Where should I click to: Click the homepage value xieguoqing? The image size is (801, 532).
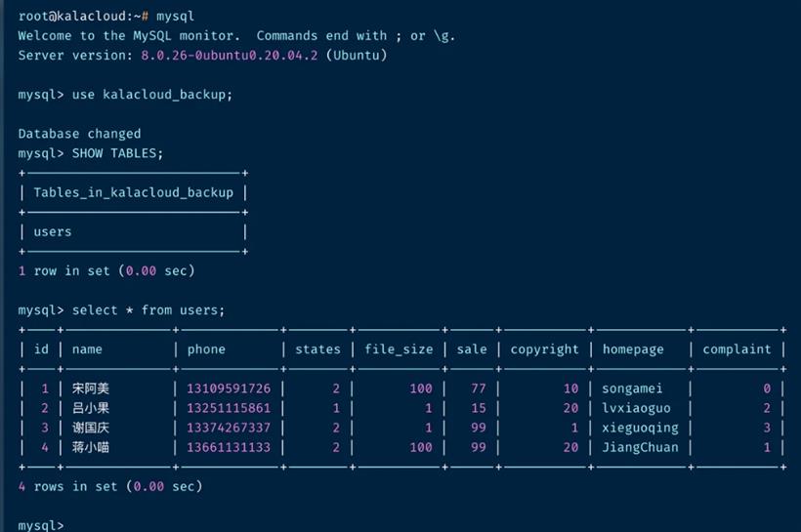[640, 428]
